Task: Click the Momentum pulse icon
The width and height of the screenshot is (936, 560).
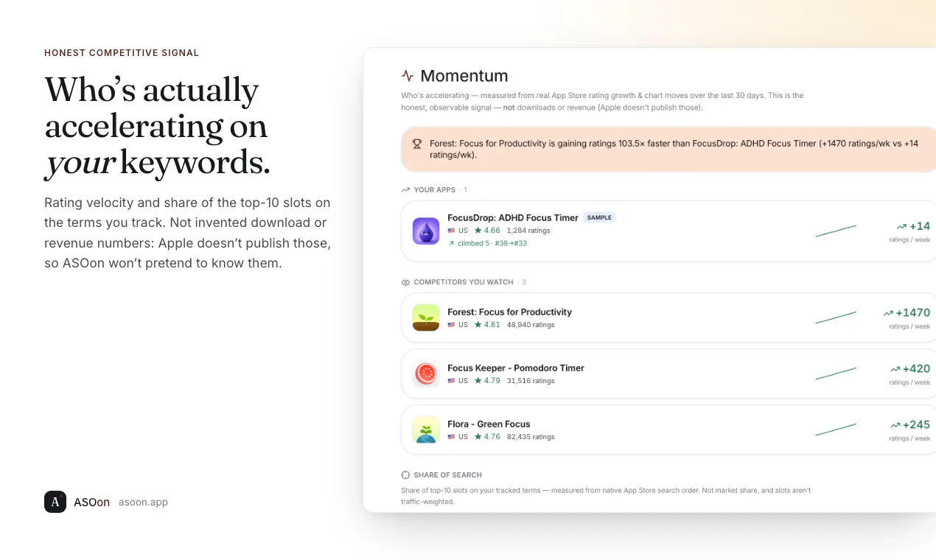Action: tap(408, 76)
